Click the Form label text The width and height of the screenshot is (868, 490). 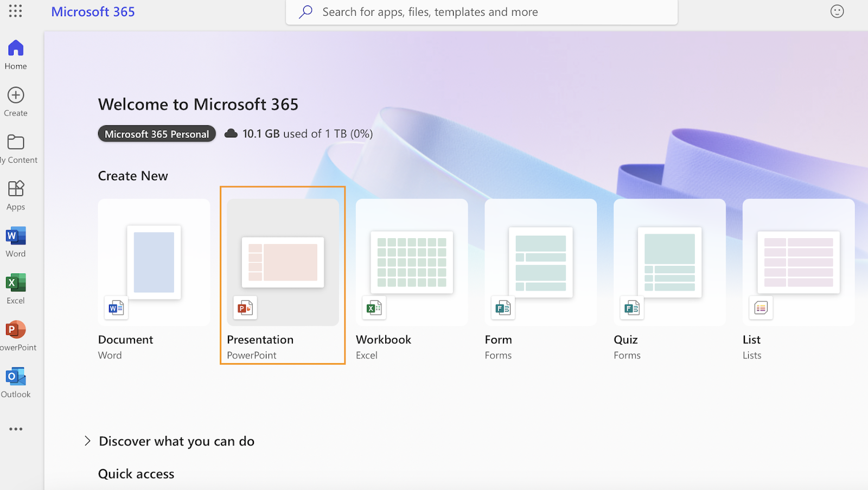[498, 340]
